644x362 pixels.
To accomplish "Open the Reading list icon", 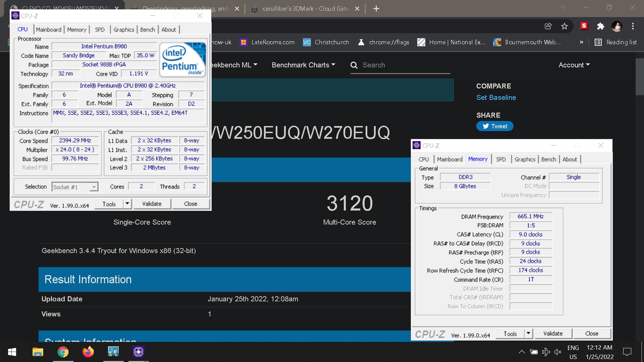I will pyautogui.click(x=598, y=42).
